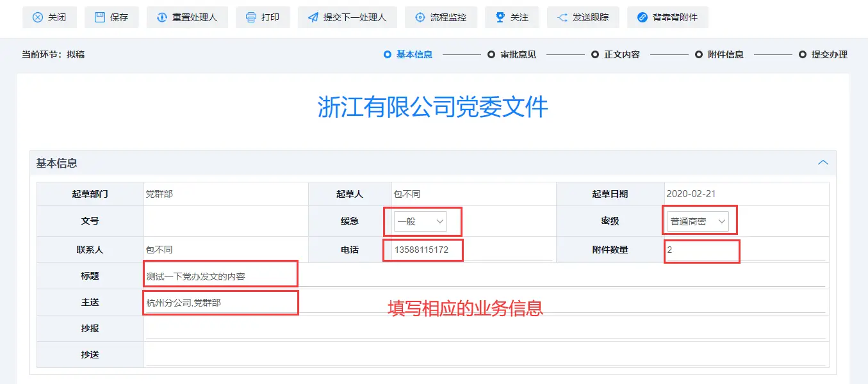Submit via 提交下一处理人 text
Viewport: 868px width, 384px height.
(355, 17)
